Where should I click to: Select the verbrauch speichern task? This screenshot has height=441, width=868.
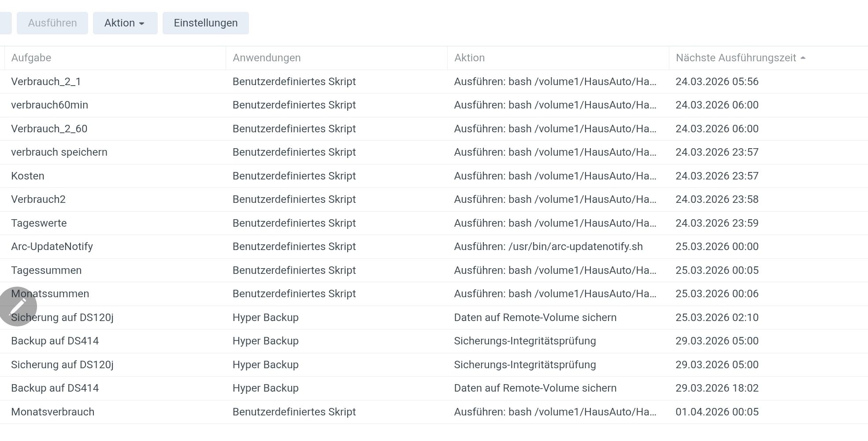tap(59, 152)
